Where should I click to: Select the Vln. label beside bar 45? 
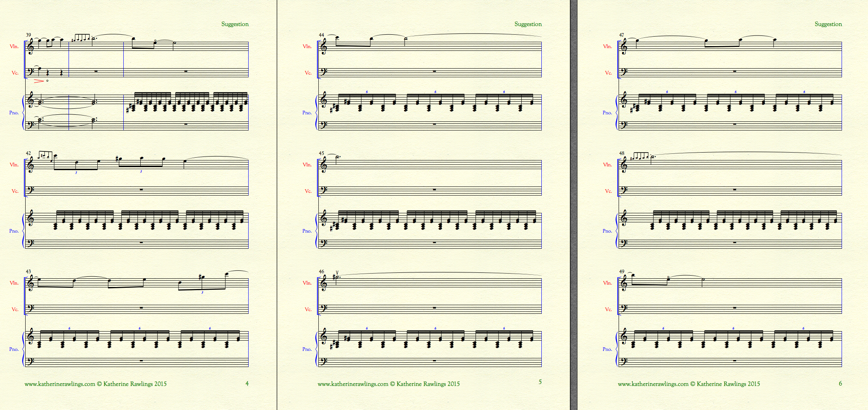coord(307,164)
